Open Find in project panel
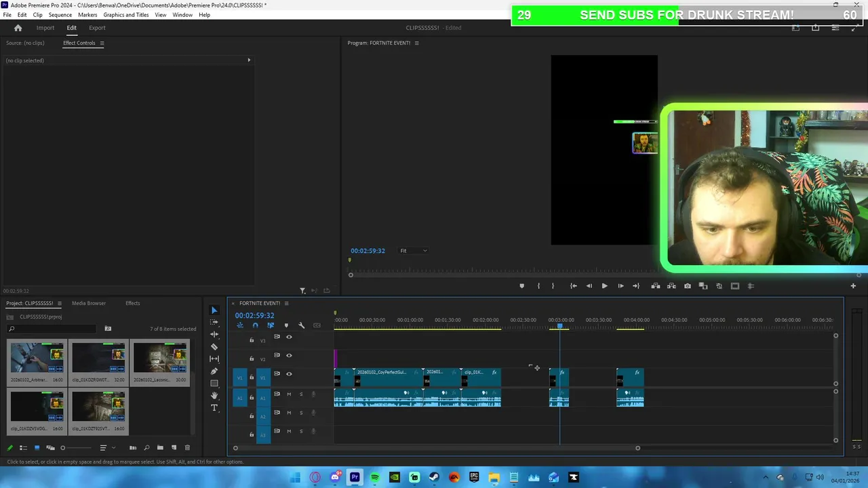 146,447
